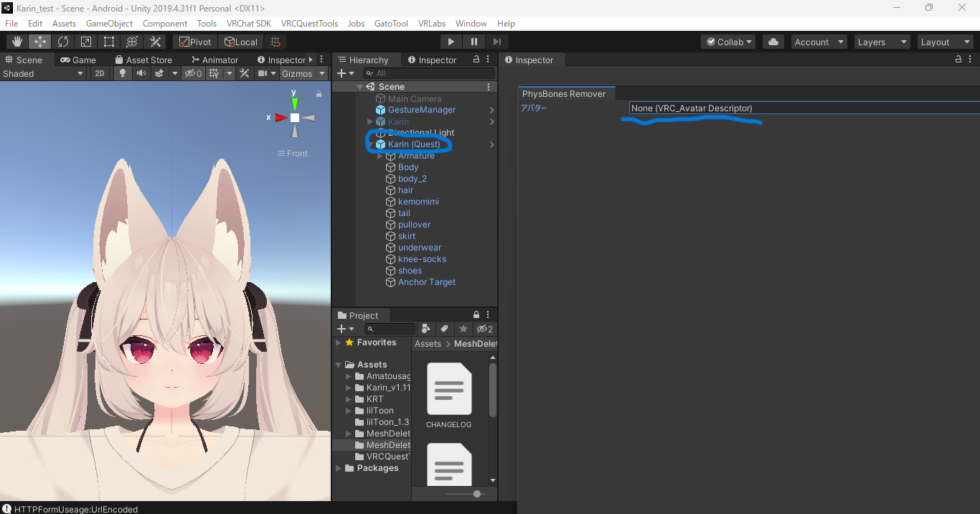Screen dimensions: 980x514
Task: Switch to the Animator tab
Action: click(215, 60)
